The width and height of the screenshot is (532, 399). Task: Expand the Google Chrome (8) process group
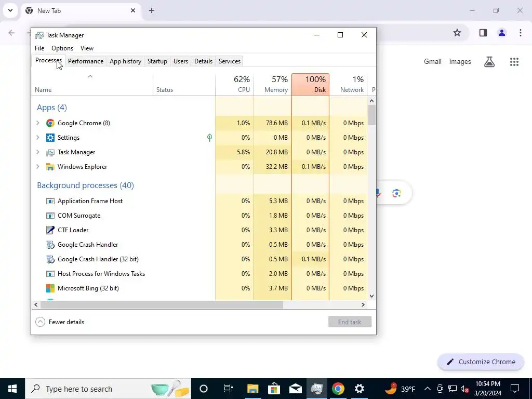[38, 123]
